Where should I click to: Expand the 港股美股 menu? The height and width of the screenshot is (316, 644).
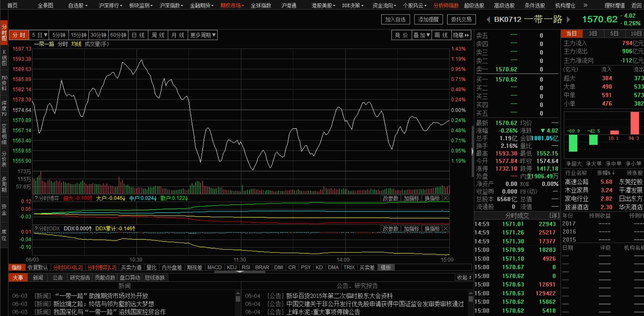click(x=323, y=5)
